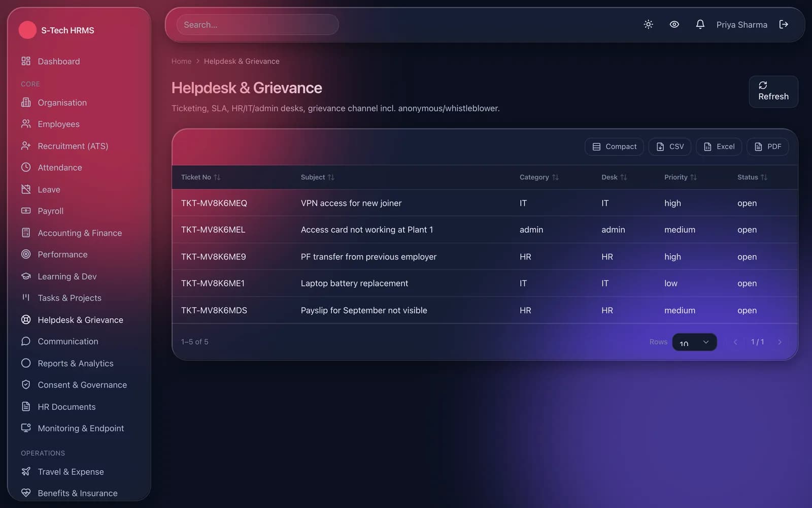
Task: Go to Monitoring & Endpoint
Action: pos(80,428)
